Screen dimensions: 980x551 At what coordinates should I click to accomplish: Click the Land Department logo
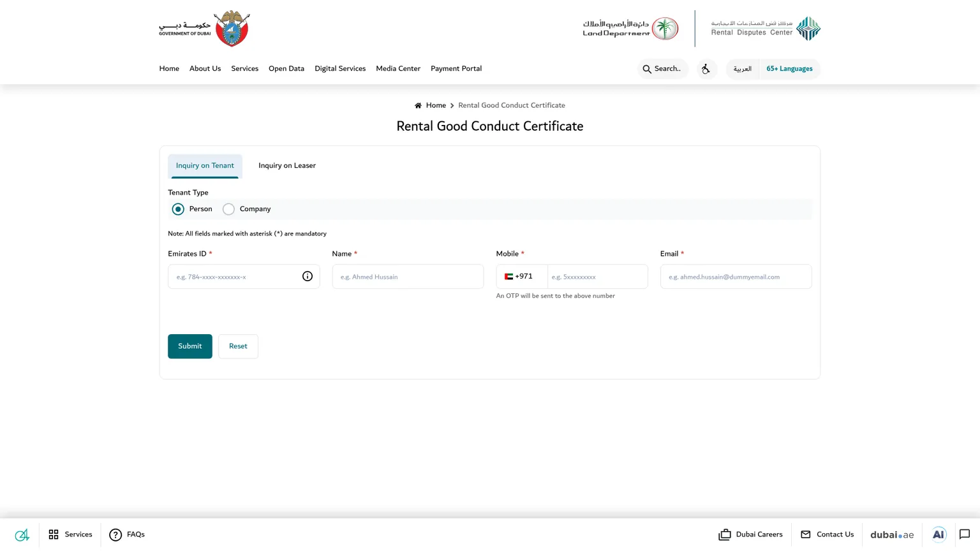tap(630, 29)
